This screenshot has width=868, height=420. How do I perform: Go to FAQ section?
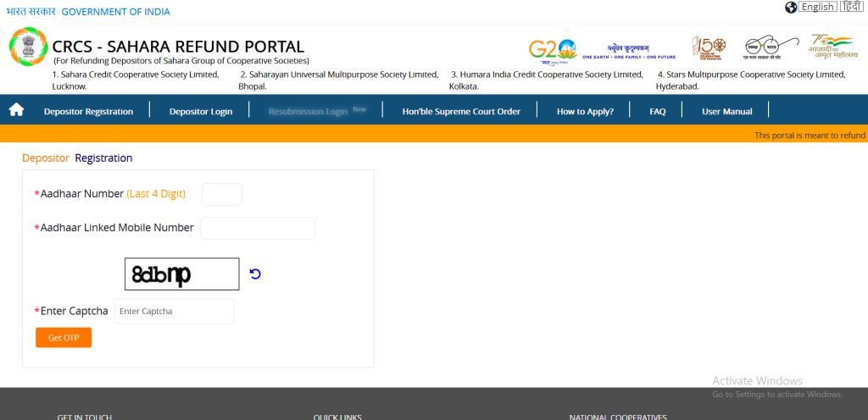click(x=657, y=111)
